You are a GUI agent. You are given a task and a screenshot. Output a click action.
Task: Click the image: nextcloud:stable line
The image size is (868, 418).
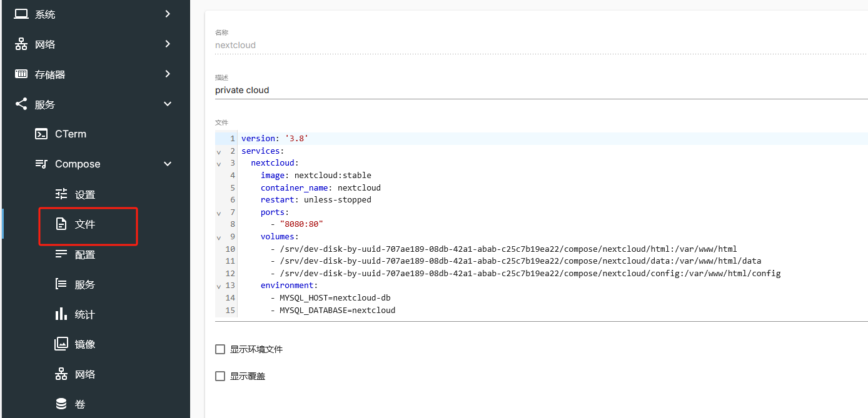click(316, 176)
